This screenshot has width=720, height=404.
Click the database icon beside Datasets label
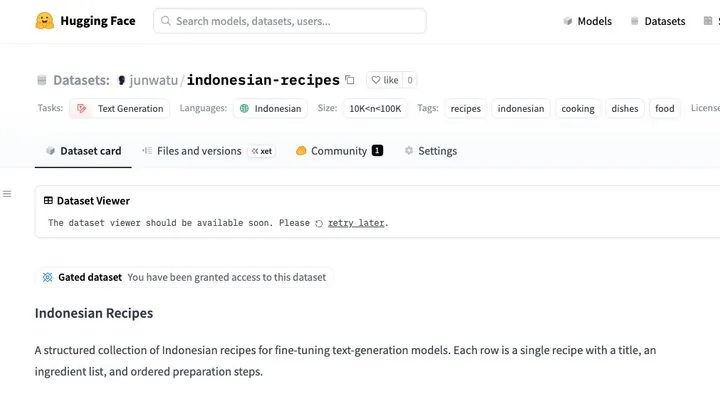click(x=42, y=80)
